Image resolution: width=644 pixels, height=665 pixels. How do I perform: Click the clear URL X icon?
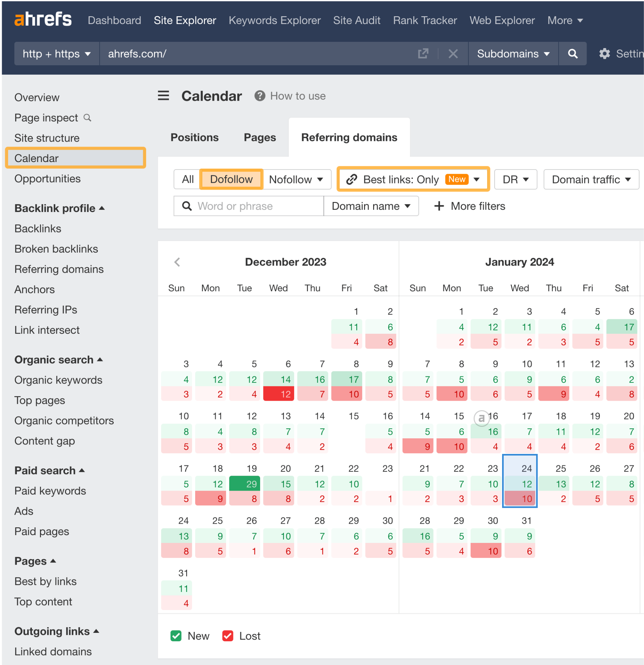(x=453, y=54)
